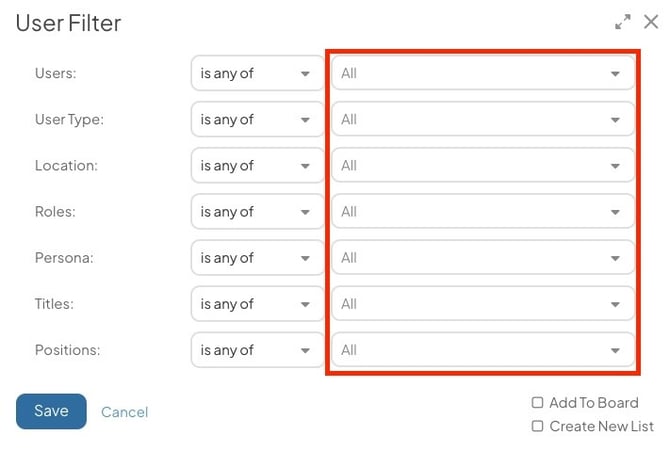
Task: Open the Roles operator dropdown
Action: [x=257, y=212]
